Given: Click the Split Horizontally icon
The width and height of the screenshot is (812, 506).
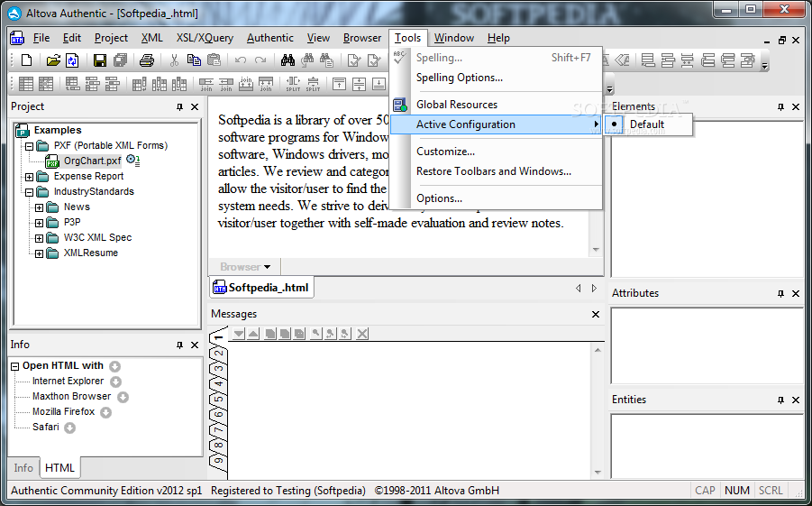Looking at the screenshot, I should [293, 84].
